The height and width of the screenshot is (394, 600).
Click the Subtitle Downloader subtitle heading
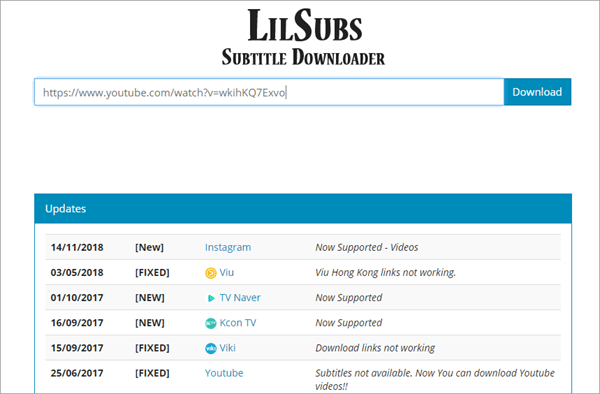click(x=303, y=57)
